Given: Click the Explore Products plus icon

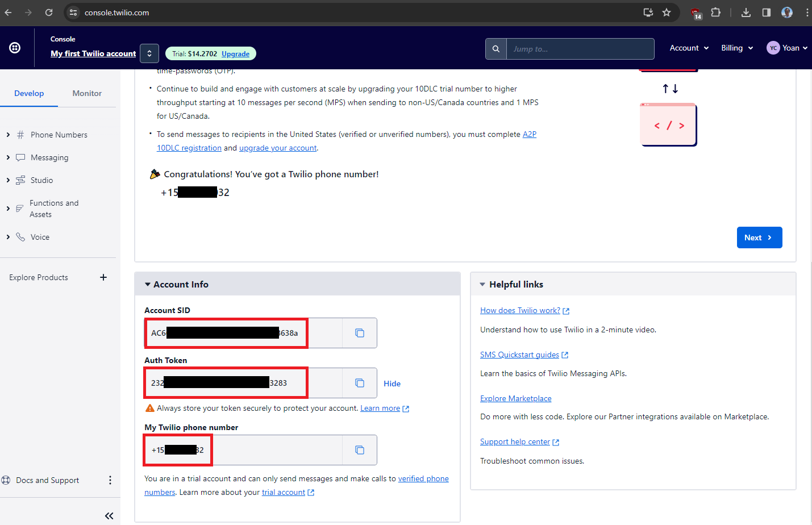Looking at the screenshot, I should tap(103, 277).
